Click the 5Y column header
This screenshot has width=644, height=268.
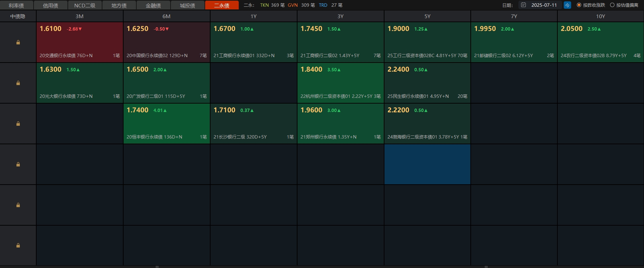427,16
